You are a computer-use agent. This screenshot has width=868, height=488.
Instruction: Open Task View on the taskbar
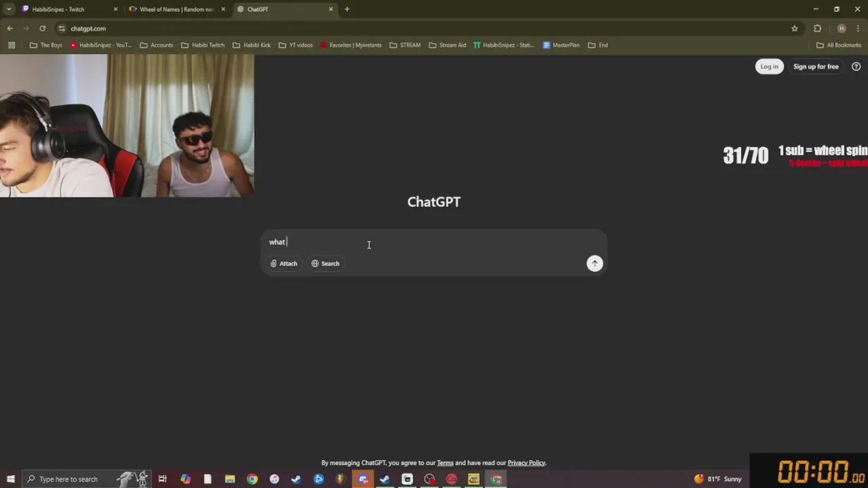pyautogui.click(x=163, y=479)
